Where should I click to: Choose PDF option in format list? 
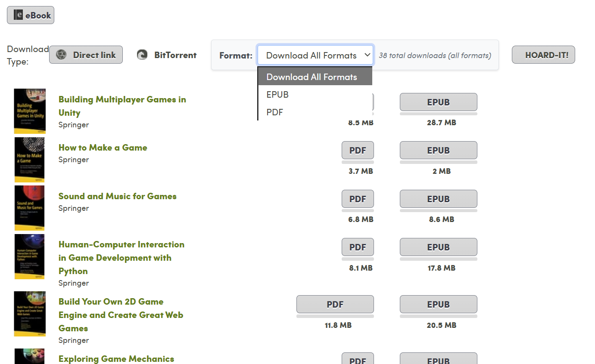[315, 112]
